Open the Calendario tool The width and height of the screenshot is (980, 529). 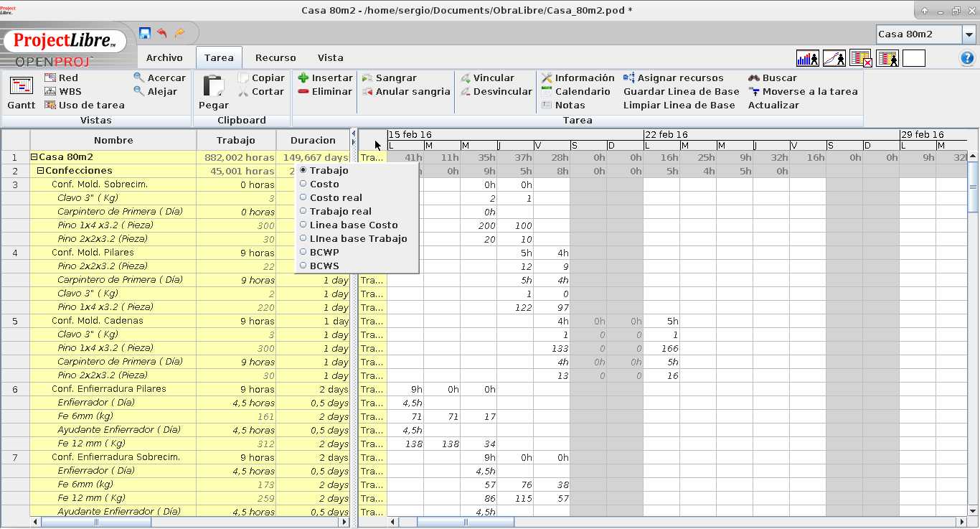(x=576, y=91)
